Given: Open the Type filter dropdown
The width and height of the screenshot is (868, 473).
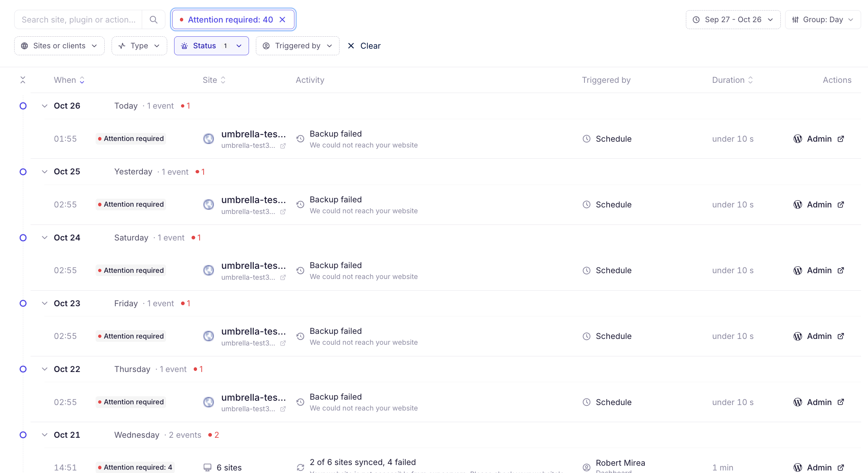Looking at the screenshot, I should [139, 46].
